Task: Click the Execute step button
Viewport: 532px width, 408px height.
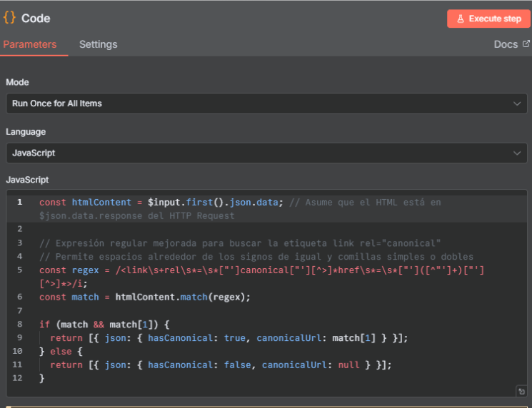Action: (x=488, y=19)
